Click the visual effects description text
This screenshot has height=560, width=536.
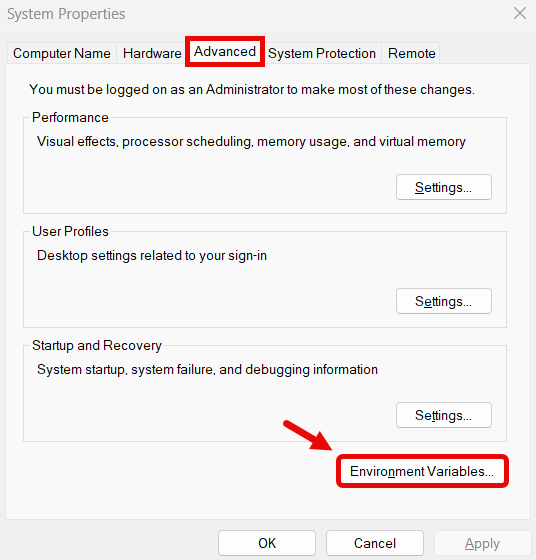[251, 142]
